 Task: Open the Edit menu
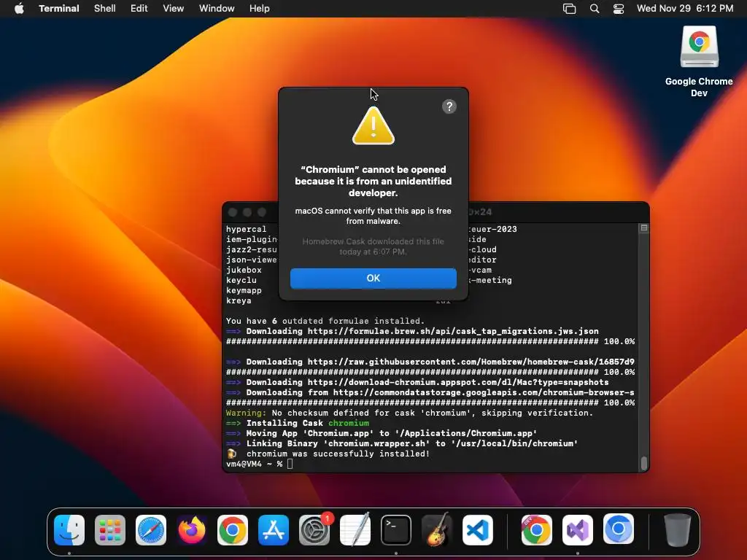coord(139,9)
